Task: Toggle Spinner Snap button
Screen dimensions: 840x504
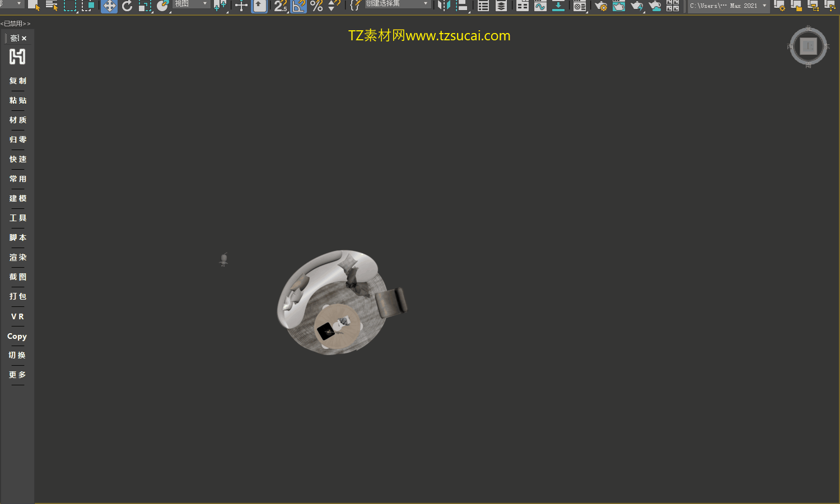Action: coord(334,6)
